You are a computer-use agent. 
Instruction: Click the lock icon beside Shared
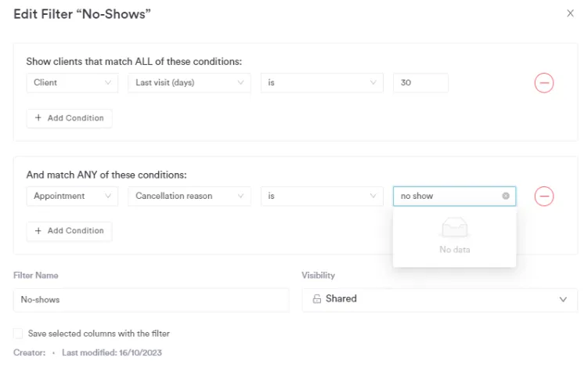click(317, 299)
